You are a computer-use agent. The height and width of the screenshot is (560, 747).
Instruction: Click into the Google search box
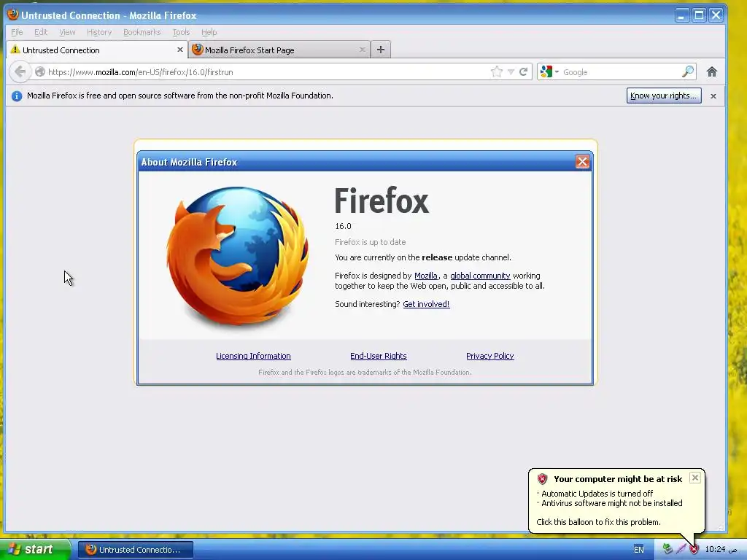pyautogui.click(x=620, y=72)
